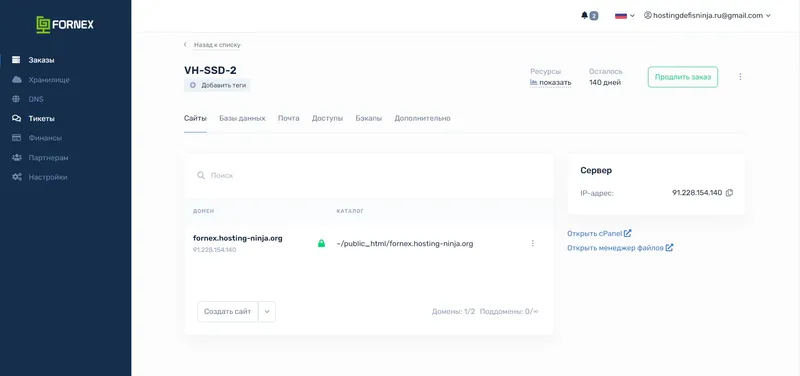Open the Открыть менеджер файлов link
Viewport: 800px width, 376px height.
click(x=615, y=247)
